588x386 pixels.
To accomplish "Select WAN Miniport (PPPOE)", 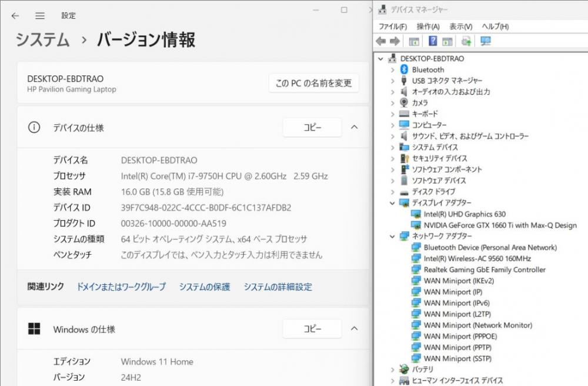I will pos(460,336).
